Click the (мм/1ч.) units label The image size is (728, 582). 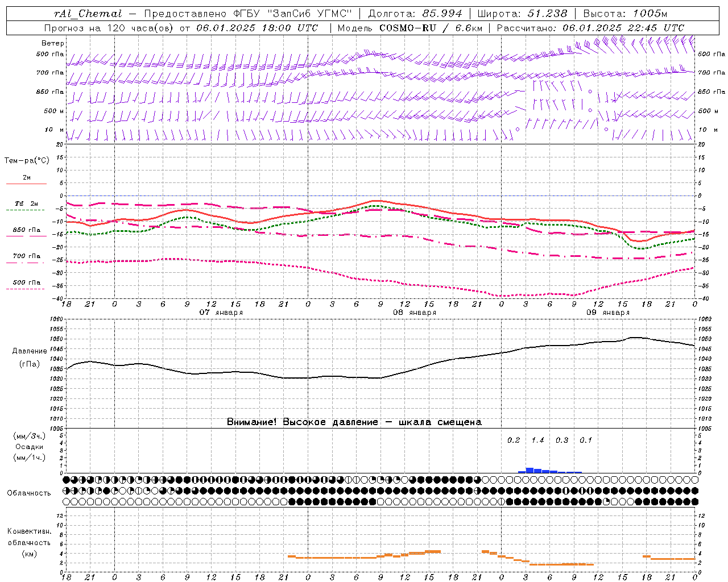pos(30,458)
